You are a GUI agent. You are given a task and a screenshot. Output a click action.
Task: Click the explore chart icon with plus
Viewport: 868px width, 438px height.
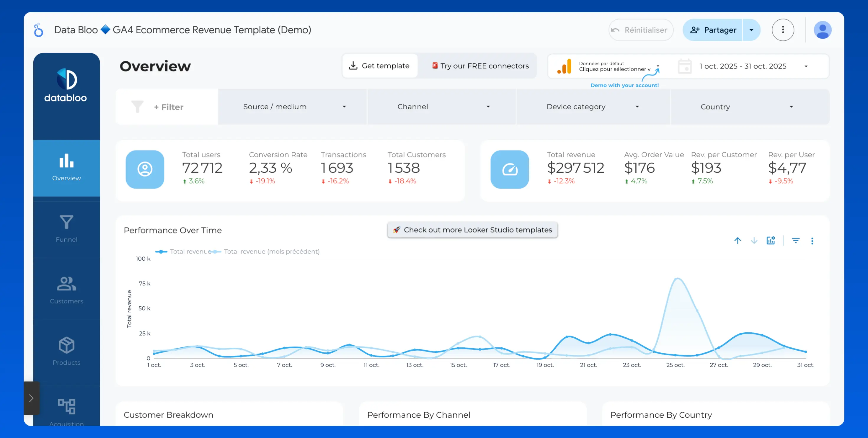(x=771, y=241)
